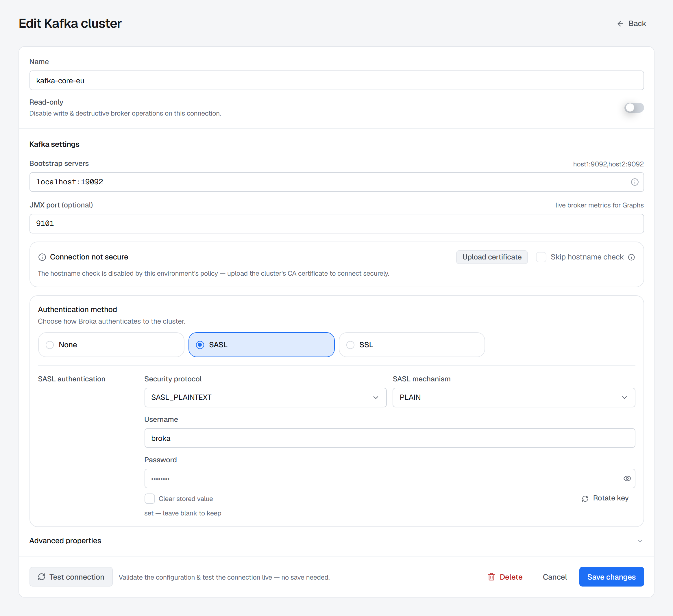Click the Save changes button
This screenshot has height=616, width=673.
click(611, 577)
